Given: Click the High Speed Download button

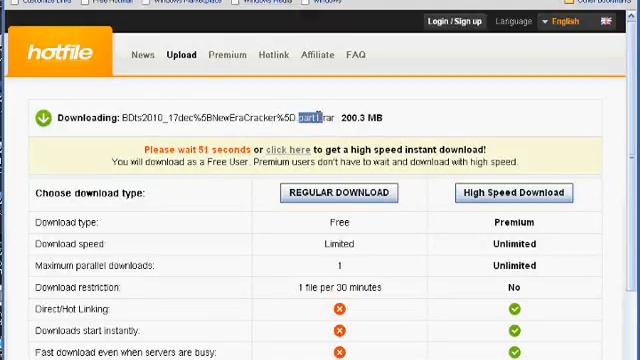Looking at the screenshot, I should pyautogui.click(x=514, y=193).
